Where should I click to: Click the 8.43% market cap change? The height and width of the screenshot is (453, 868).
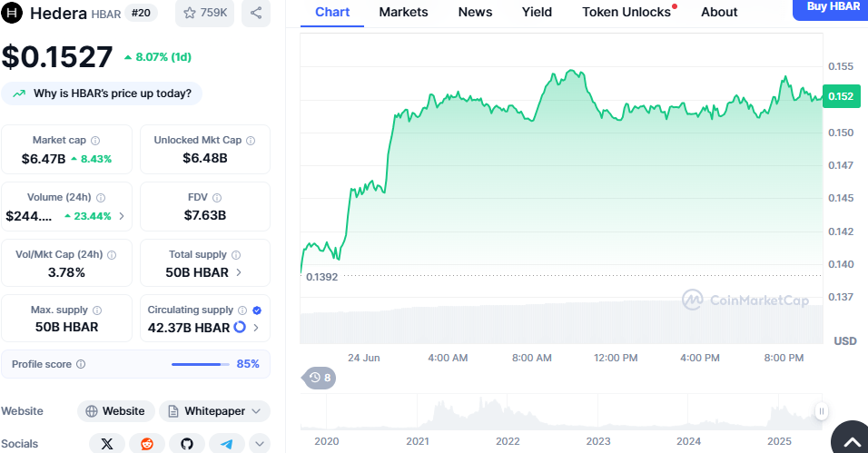92,159
